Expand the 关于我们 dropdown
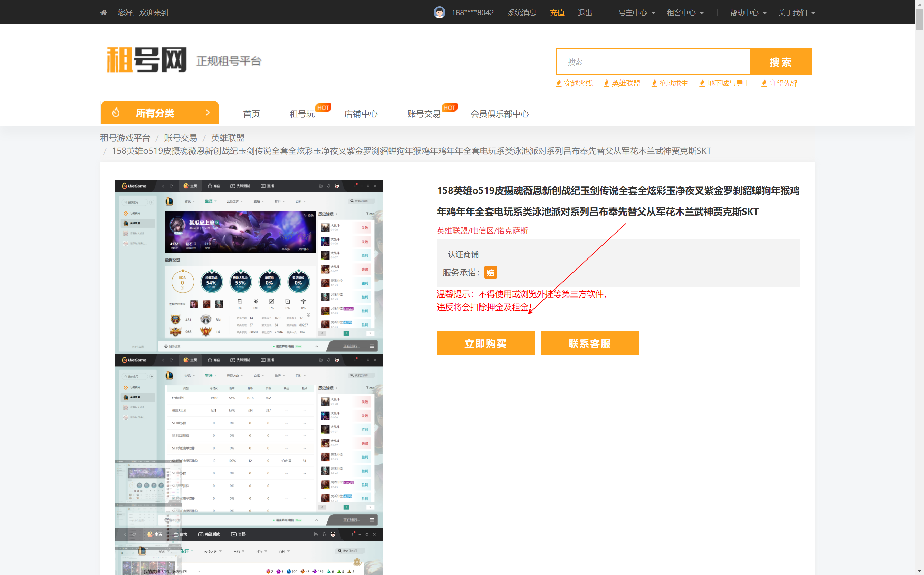Screen dimensions: 924x575 click(x=796, y=12)
